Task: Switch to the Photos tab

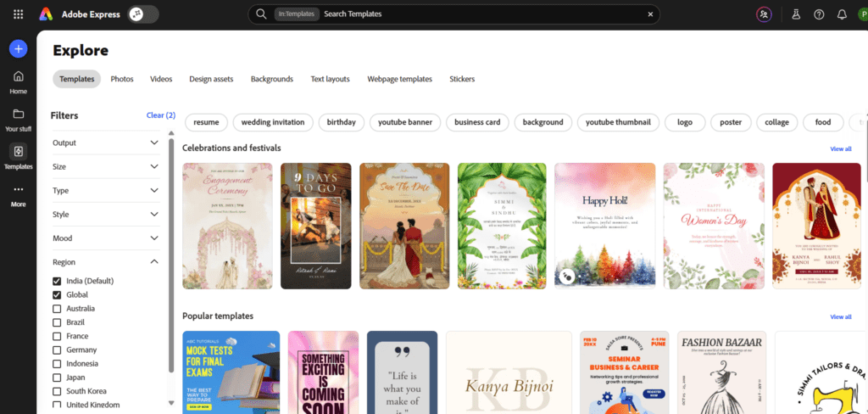Action: pos(121,79)
